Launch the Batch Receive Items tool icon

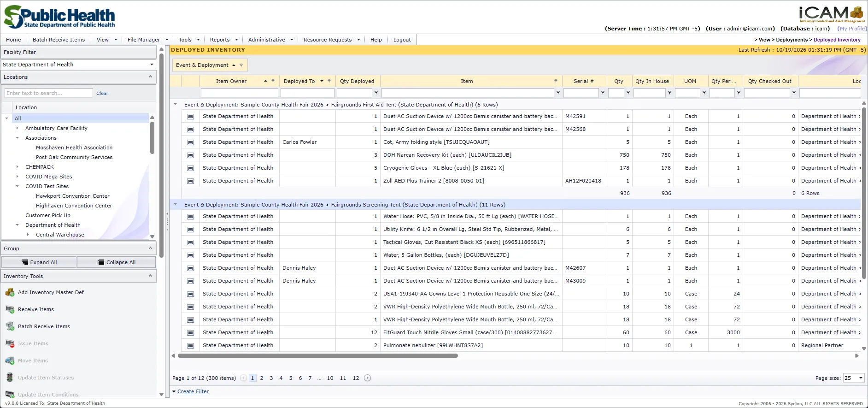(10, 326)
